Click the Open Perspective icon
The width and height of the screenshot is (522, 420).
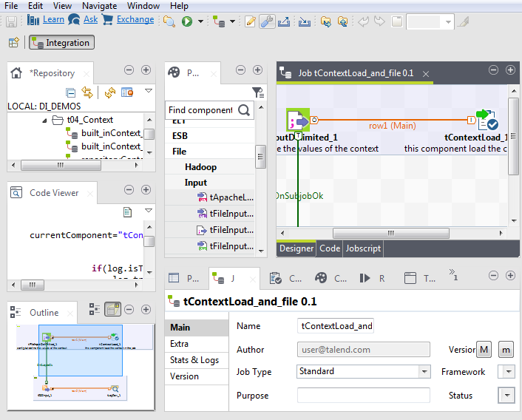click(13, 43)
